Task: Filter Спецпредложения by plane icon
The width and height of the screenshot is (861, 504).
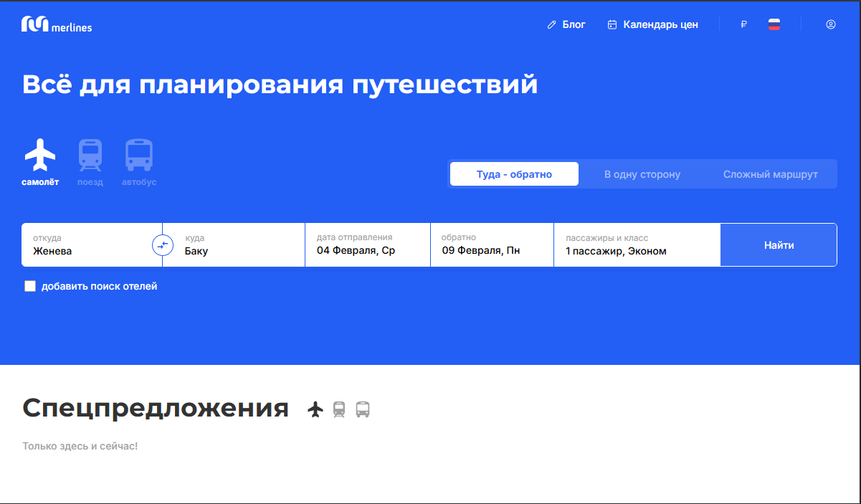Action: coord(315,409)
